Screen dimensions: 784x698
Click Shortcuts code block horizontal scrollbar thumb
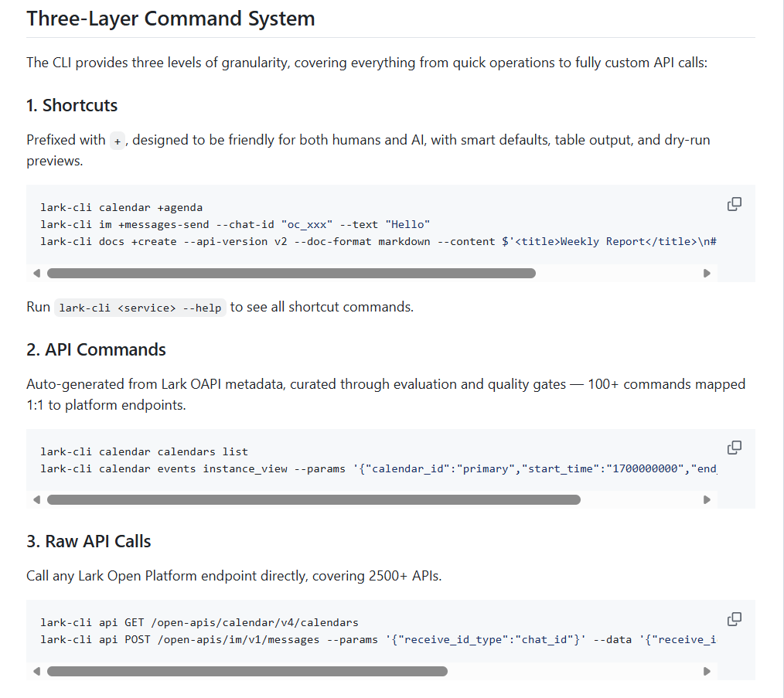point(291,273)
